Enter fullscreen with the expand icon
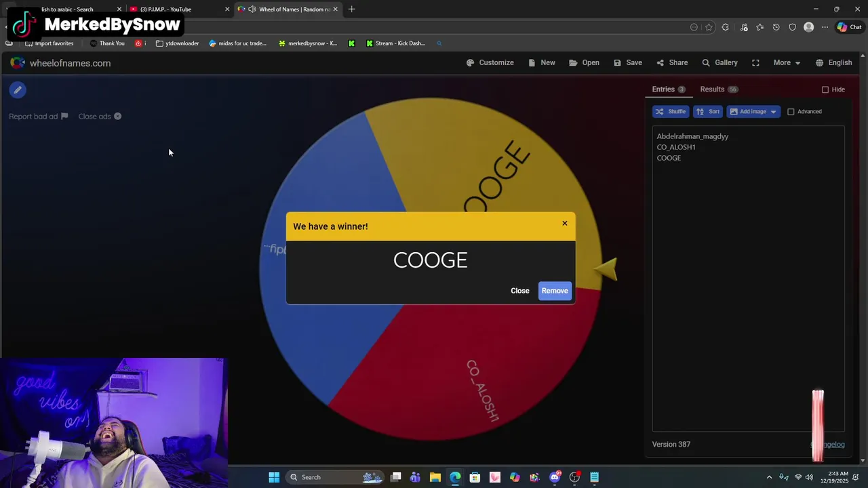Image resolution: width=868 pixels, height=488 pixels. click(x=755, y=63)
